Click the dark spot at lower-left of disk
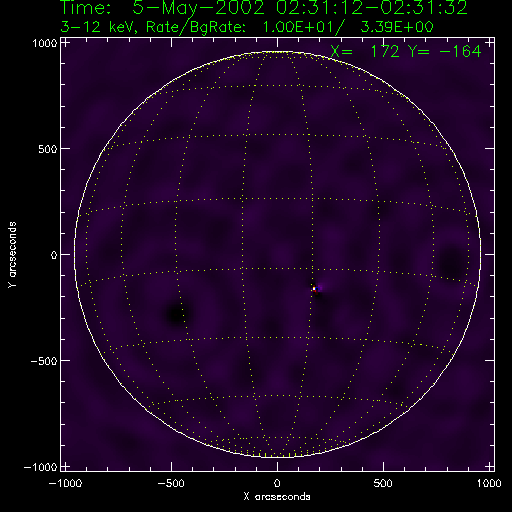This screenshot has width=512, height=512. 177,314
